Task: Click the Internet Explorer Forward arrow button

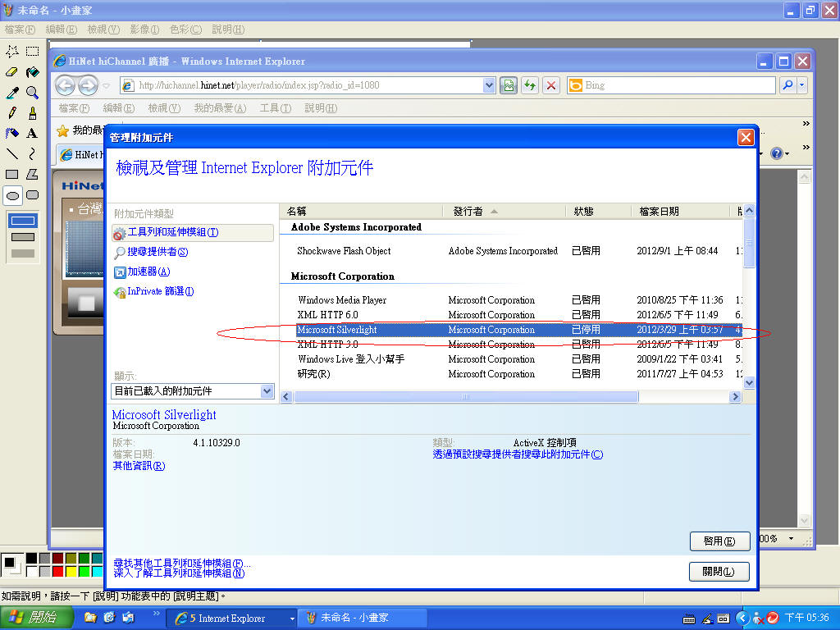Action: (x=88, y=85)
